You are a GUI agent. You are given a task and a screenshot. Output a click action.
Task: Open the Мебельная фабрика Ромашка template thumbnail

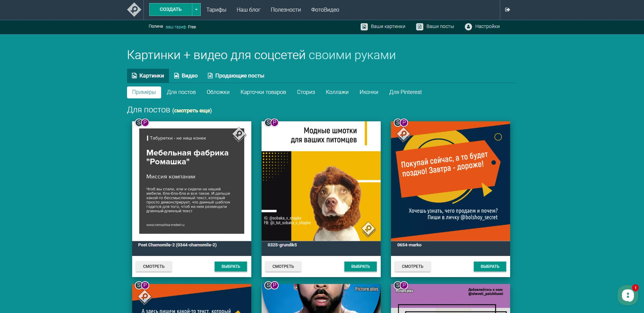(x=192, y=181)
